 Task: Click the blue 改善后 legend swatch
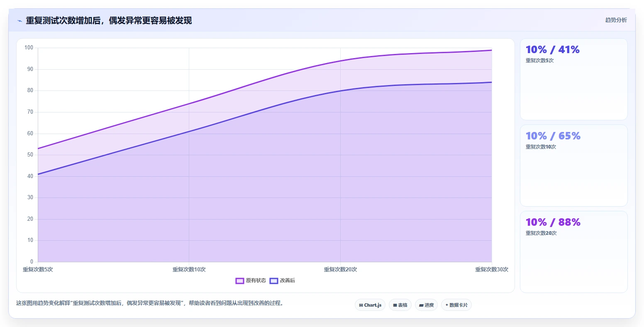coord(274,281)
